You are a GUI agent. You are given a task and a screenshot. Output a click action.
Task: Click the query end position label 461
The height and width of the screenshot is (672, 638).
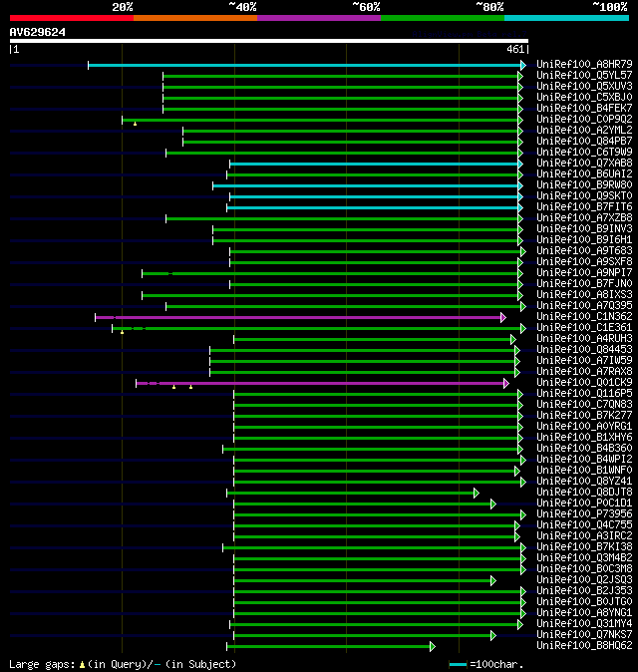[515, 49]
